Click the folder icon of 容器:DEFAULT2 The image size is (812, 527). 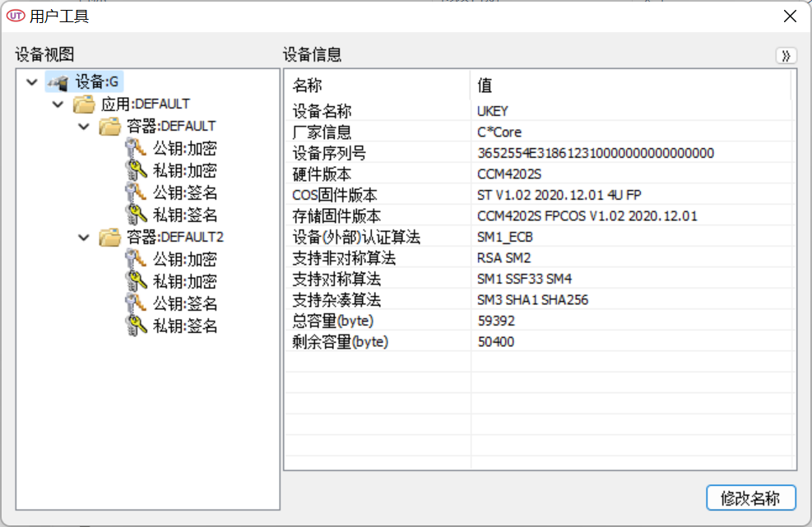point(109,238)
